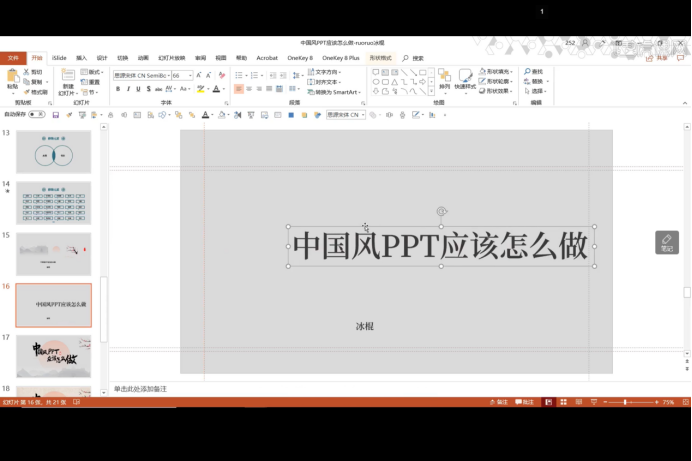Click the Reset (重置) slide button

[91, 82]
